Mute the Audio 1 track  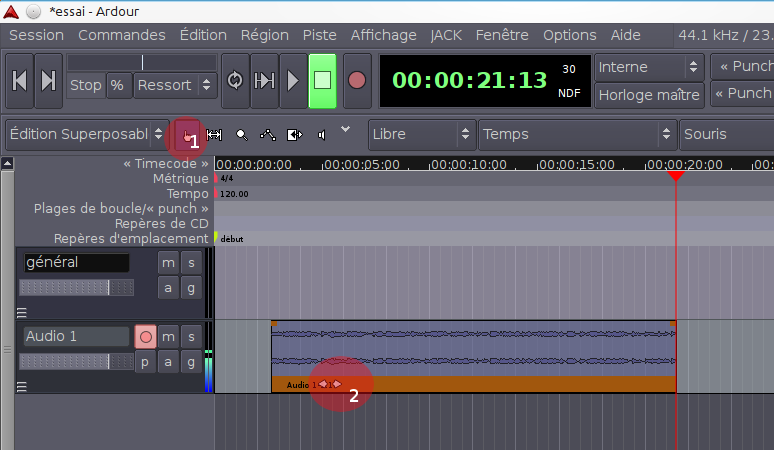(x=168, y=337)
